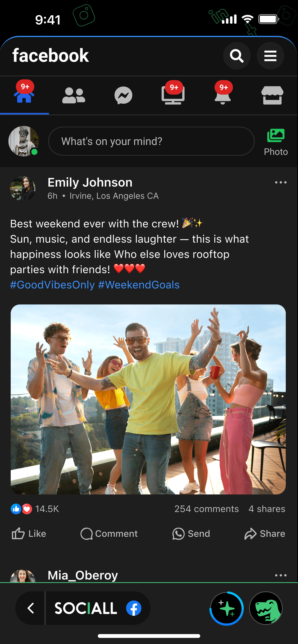This screenshot has width=298, height=644.
Task: Open the #WeekendGoals hashtag
Action: pos(139,285)
